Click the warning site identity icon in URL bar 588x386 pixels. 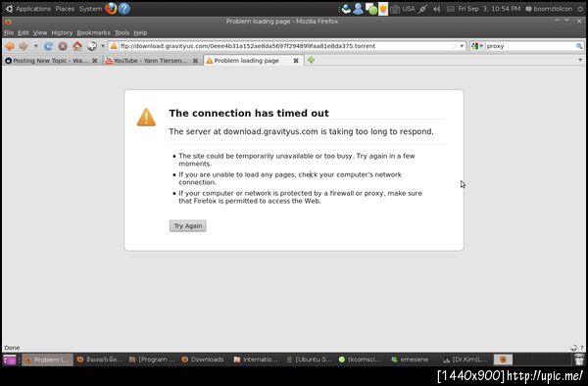[114, 46]
